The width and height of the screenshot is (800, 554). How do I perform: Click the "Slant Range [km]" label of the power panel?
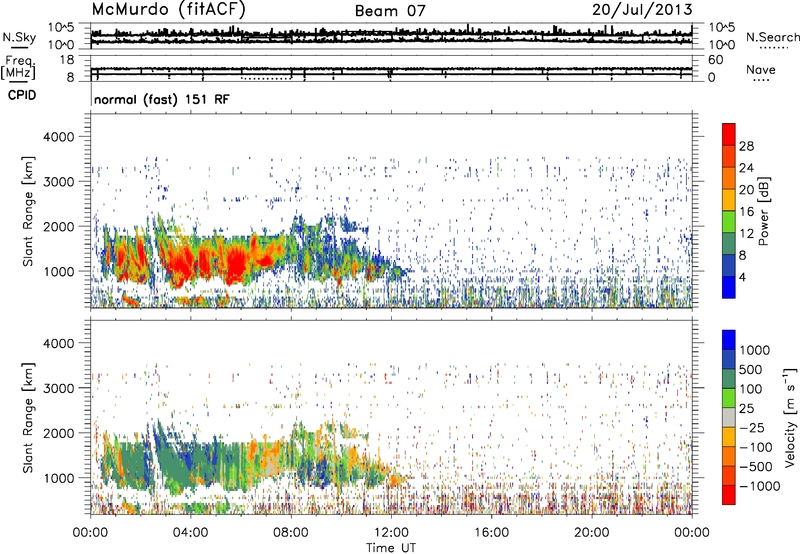(28, 211)
